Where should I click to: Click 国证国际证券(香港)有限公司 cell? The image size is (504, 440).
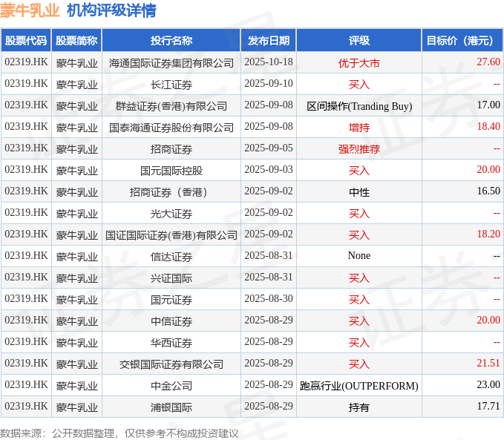pyautogui.click(x=171, y=235)
